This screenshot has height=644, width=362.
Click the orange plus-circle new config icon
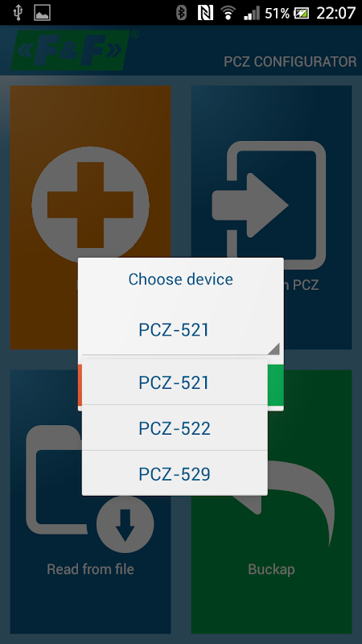click(90, 204)
